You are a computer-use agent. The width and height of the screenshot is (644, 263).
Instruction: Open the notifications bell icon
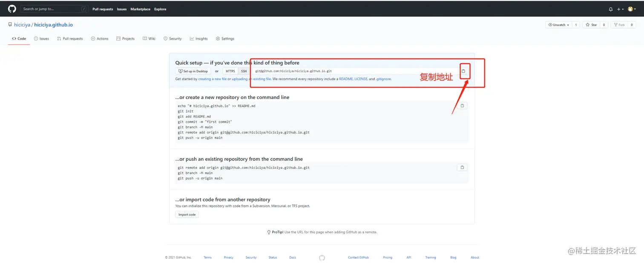(610, 9)
